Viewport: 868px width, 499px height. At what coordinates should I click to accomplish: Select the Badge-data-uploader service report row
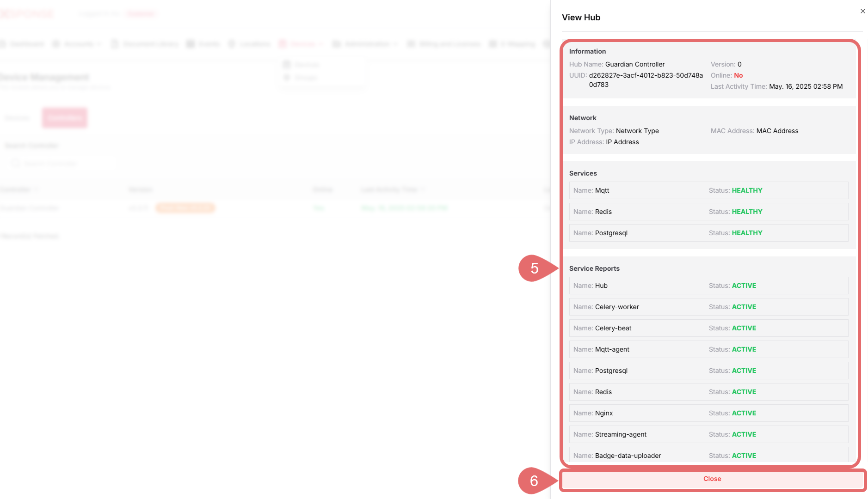(708, 456)
